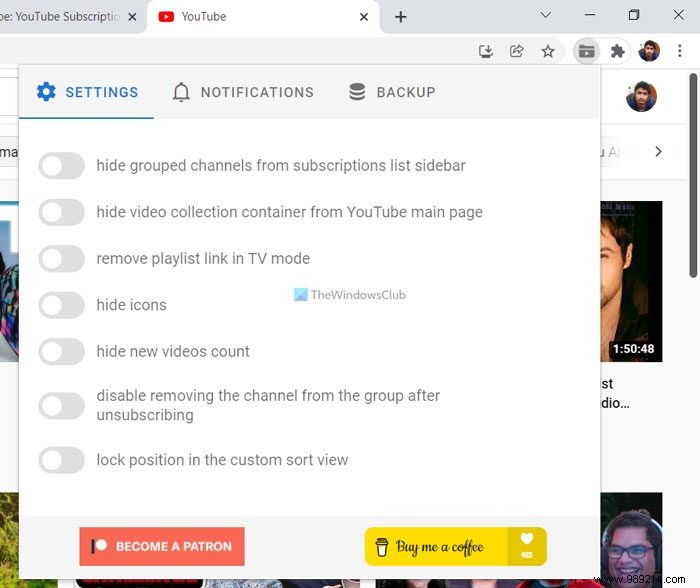
Task: Enable lock position in custom sort view
Action: 61,460
